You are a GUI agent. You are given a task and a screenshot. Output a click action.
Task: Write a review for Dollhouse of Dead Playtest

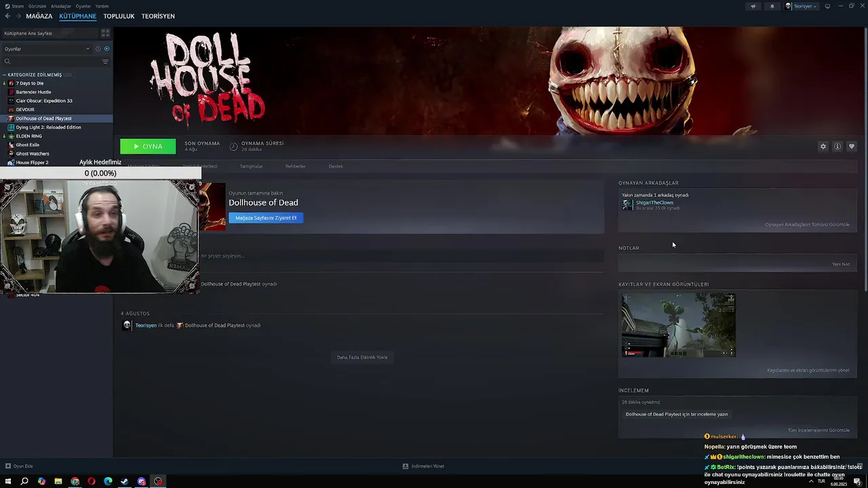pos(677,414)
